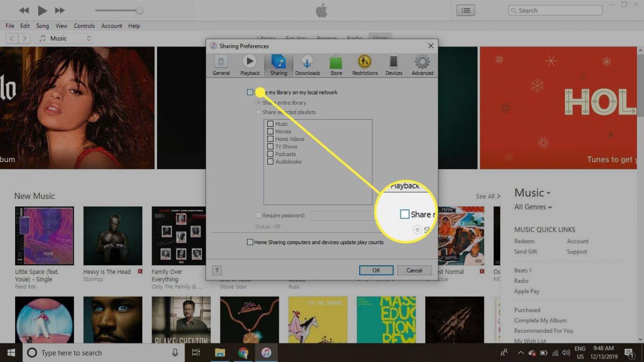Open Little Space album cover
The image size is (644, 362).
(44, 236)
